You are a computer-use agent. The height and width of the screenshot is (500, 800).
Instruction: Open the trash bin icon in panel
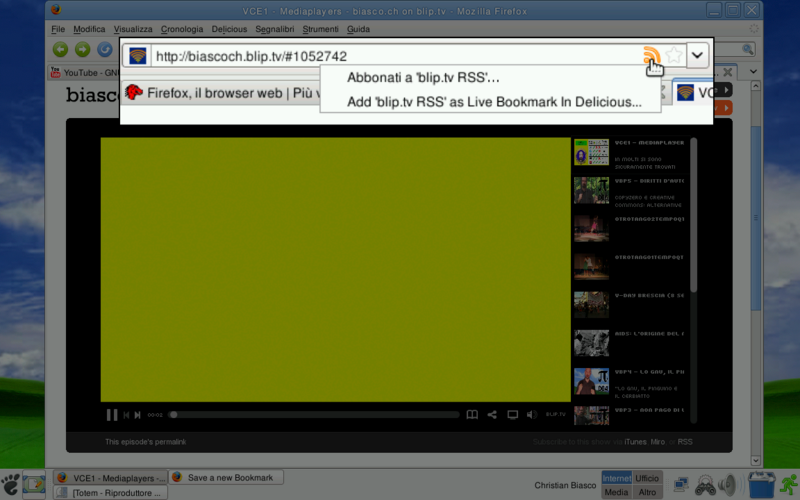pos(761,485)
